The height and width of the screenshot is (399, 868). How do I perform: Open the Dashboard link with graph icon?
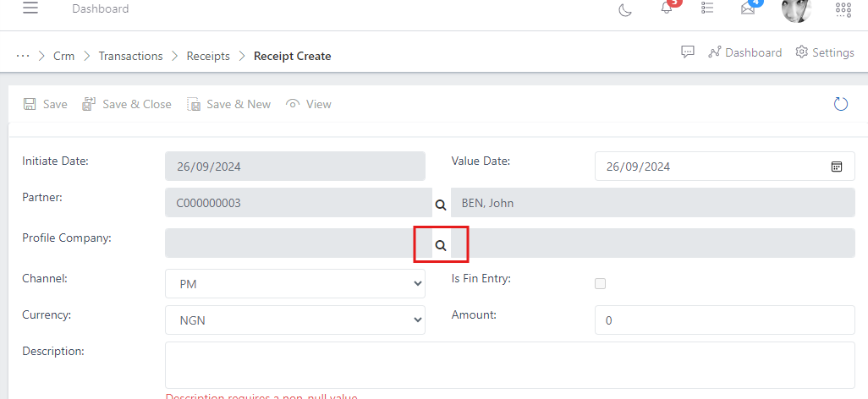pyautogui.click(x=745, y=52)
